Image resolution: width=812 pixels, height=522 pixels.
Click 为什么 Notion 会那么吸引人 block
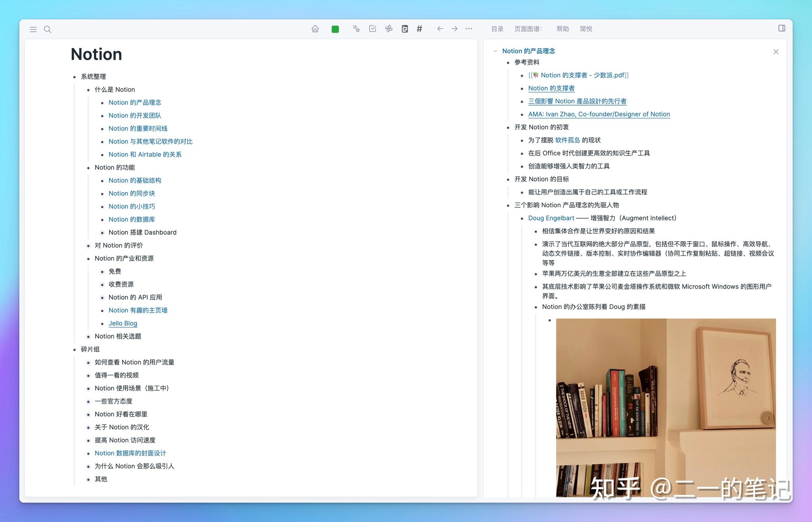135,466
